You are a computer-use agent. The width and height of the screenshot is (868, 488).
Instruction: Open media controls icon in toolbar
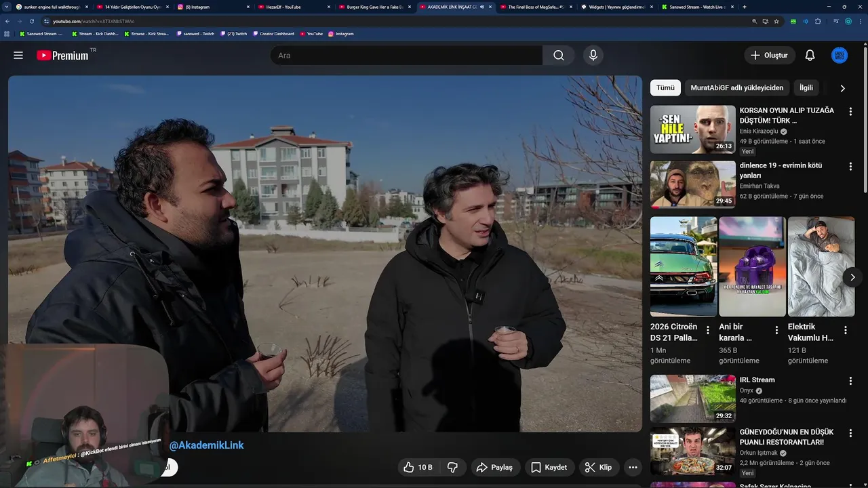(x=835, y=21)
